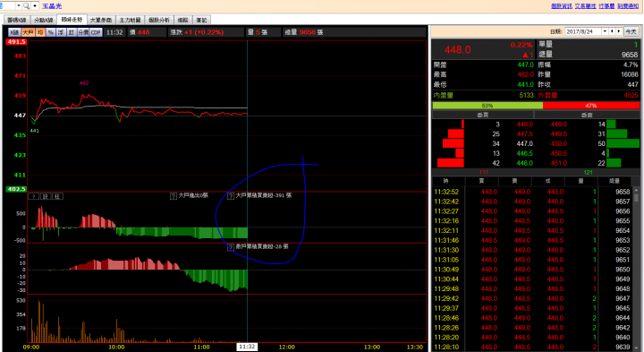Open the 大量券商 tab
644x352 pixels.
[x=100, y=20]
